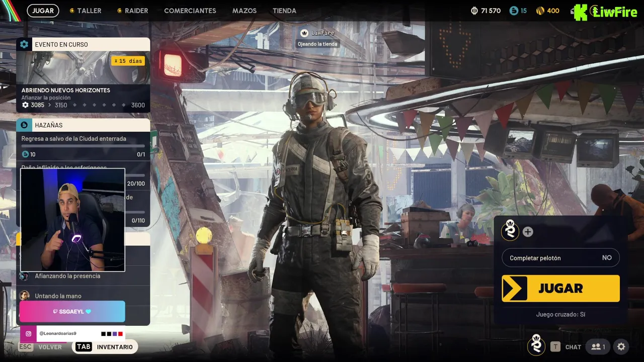
Task: Open the MAZOS tab
Action: click(x=245, y=11)
